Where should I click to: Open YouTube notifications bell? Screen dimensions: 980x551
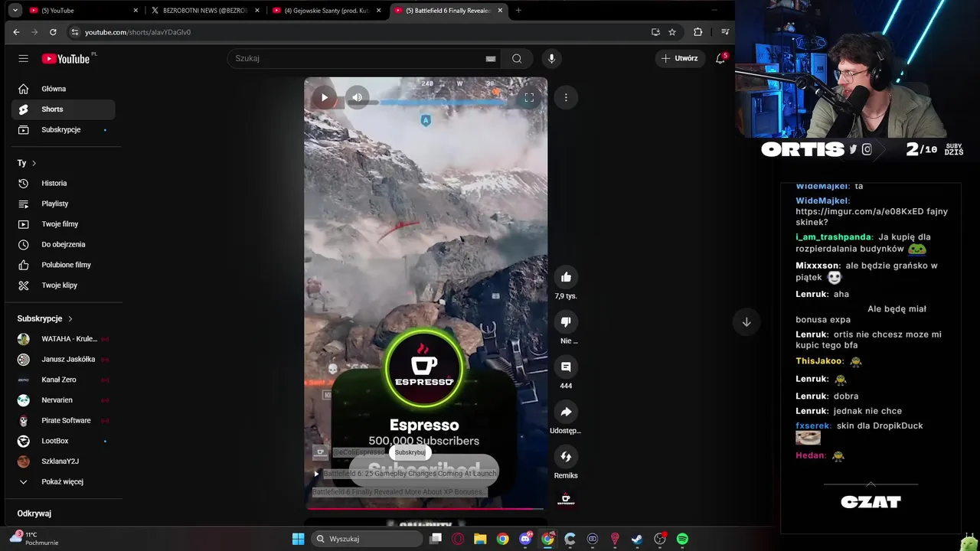(720, 58)
